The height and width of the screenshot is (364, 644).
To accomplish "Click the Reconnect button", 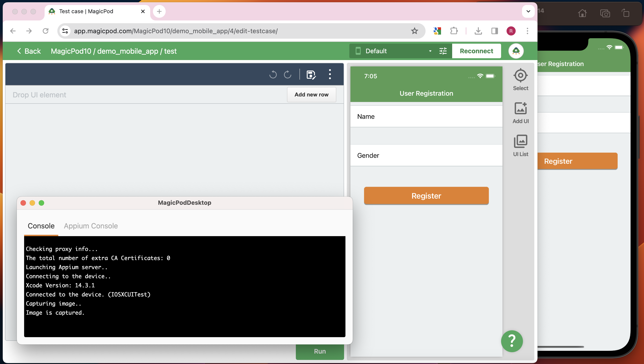I will 476,51.
